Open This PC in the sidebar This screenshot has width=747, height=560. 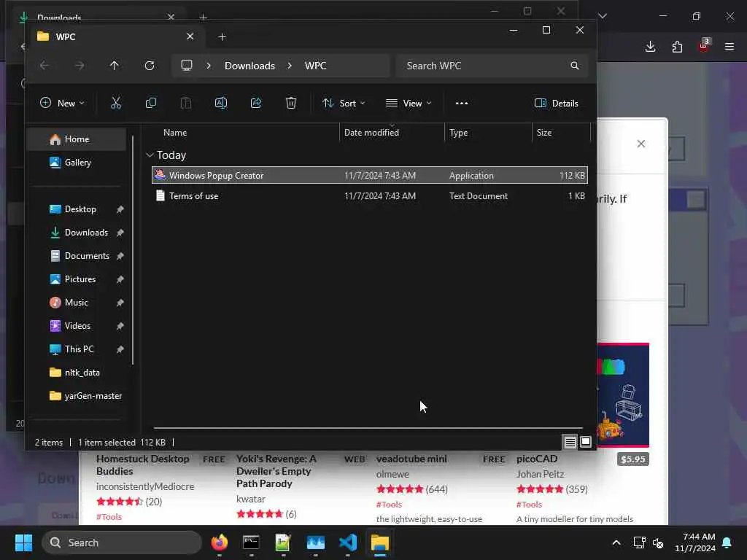[x=76, y=349]
